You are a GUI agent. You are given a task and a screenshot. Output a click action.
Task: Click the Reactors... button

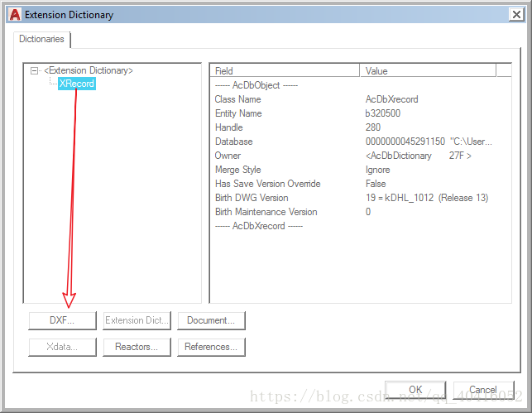point(137,347)
